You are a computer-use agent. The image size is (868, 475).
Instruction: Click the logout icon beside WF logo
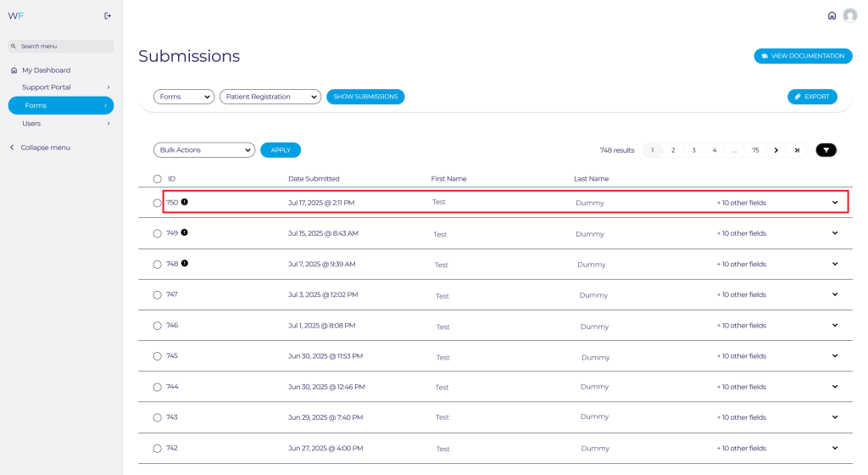click(x=107, y=15)
